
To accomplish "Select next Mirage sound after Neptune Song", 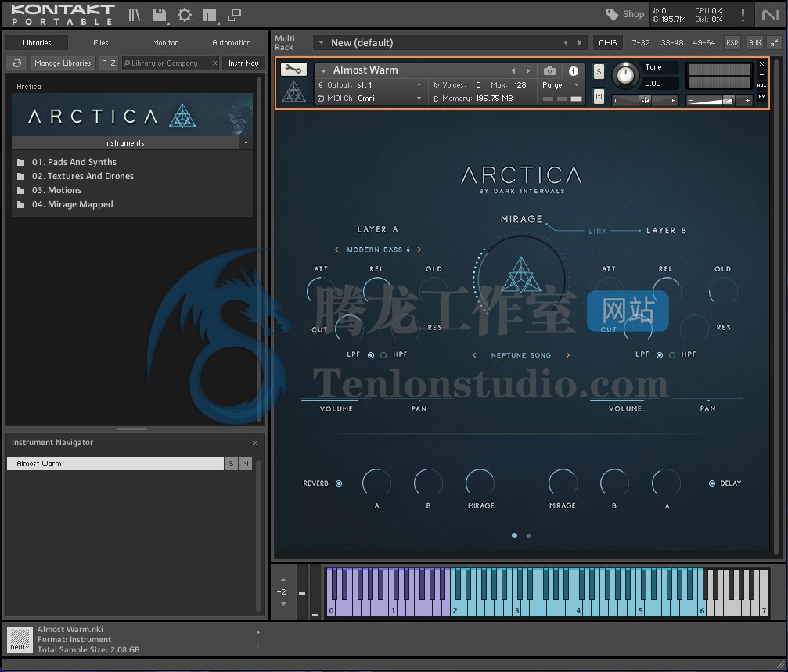I will pos(568,355).
